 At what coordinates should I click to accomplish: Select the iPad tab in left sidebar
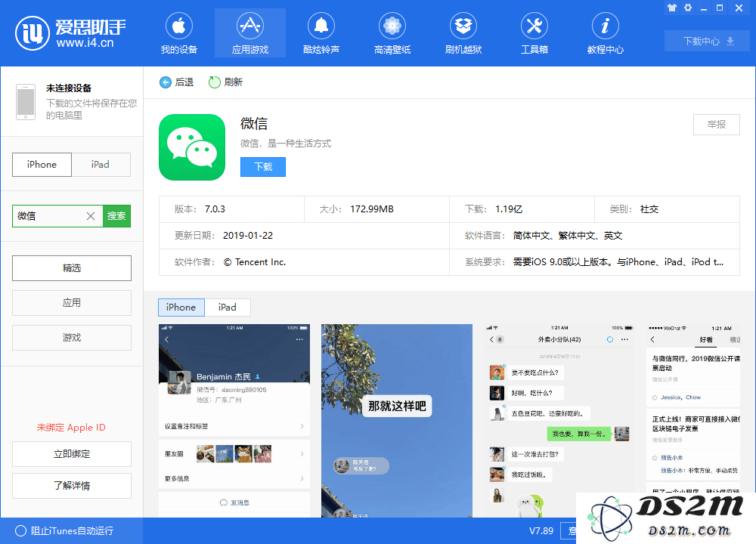pyautogui.click(x=101, y=164)
